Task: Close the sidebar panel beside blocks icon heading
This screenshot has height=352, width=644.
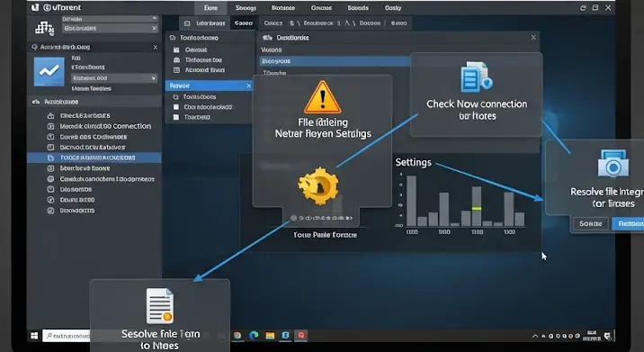Action: (156, 48)
